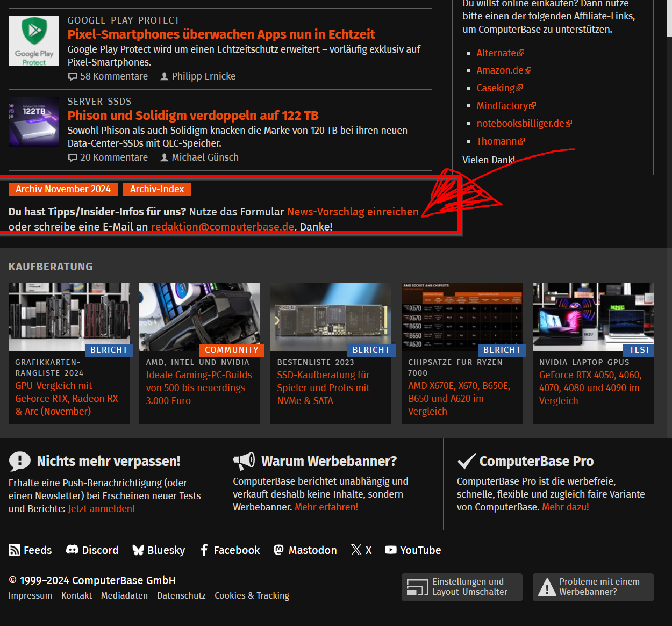This screenshot has width=672, height=626.
Task: Open the Nvidia laptop GPUs thumbnail
Action: pos(593,316)
